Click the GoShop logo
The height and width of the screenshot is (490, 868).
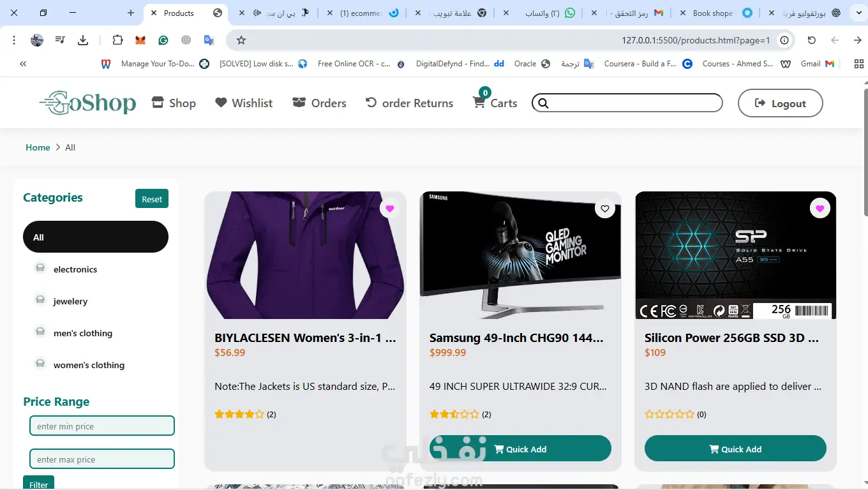(87, 103)
